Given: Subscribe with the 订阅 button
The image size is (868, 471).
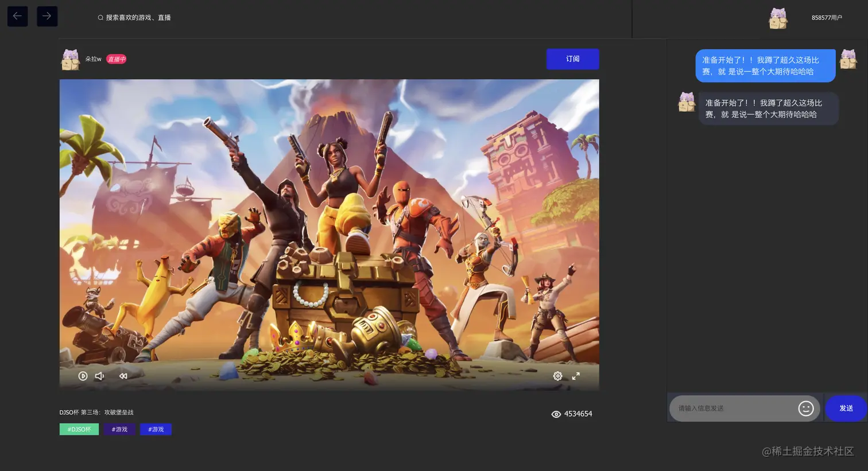Looking at the screenshot, I should pyautogui.click(x=572, y=59).
